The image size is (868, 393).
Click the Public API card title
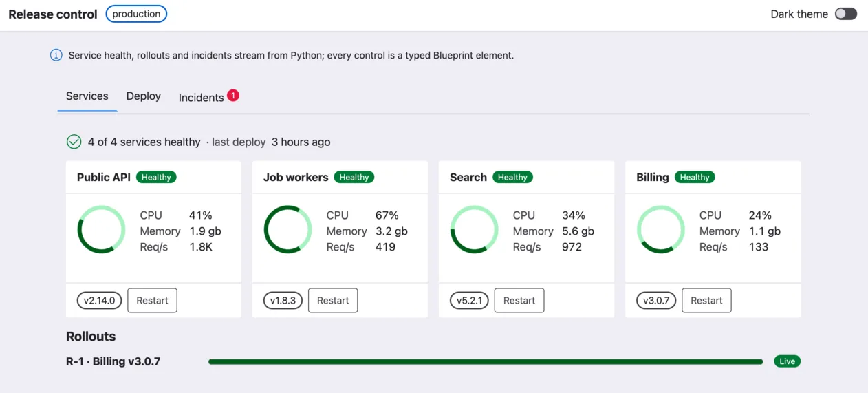pyautogui.click(x=104, y=177)
